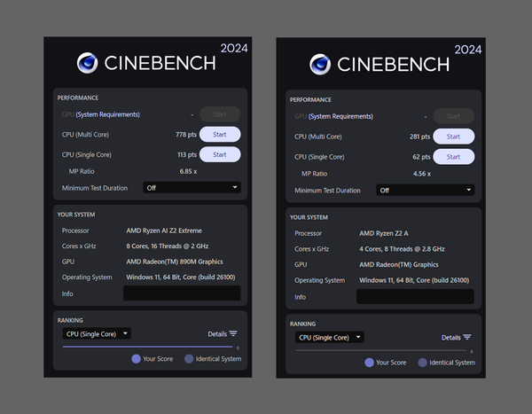Select 'AMD Radeon(TM) 890M Graphics' text
The image size is (532, 414).
175,262
